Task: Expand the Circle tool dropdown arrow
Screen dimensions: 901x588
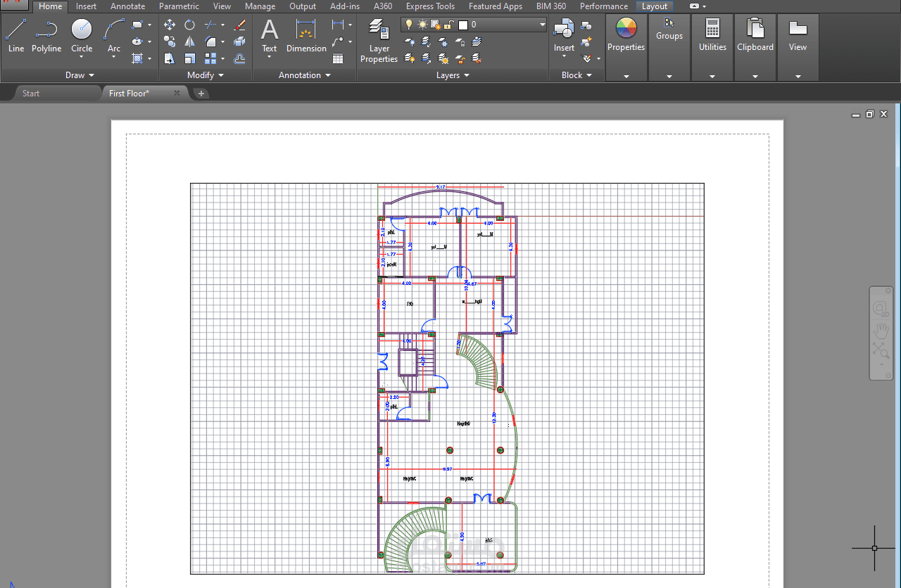Action: click(x=82, y=57)
